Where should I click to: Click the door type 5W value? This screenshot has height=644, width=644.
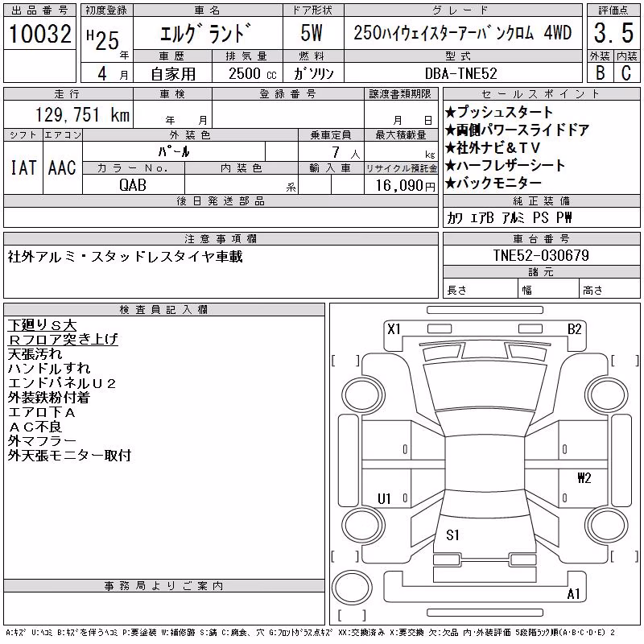click(x=312, y=33)
